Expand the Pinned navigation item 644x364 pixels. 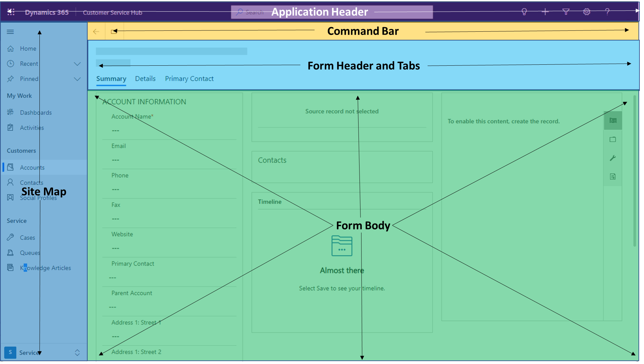click(77, 78)
